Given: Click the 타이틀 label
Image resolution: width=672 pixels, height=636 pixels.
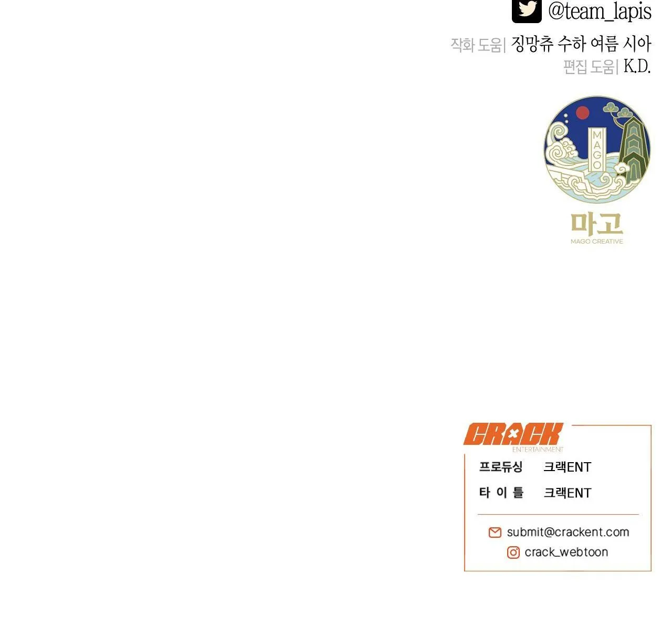Looking at the screenshot, I should [501, 493].
